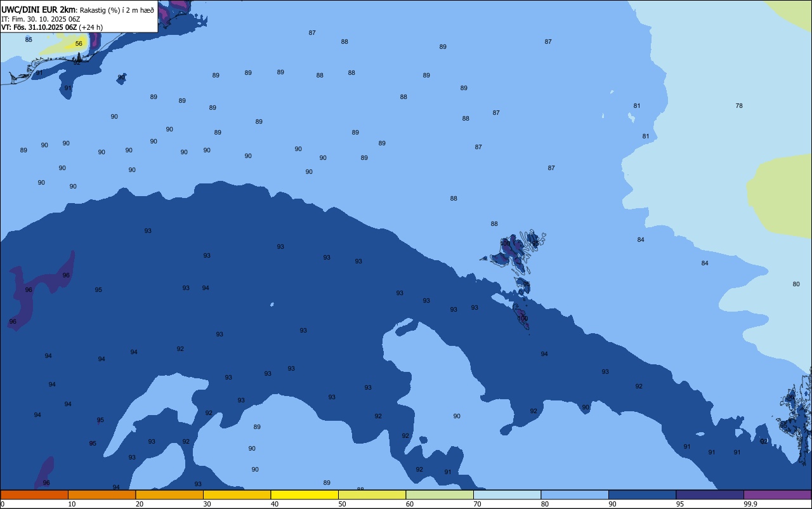Pick the 20–30 amber legend swatch

click(169, 494)
